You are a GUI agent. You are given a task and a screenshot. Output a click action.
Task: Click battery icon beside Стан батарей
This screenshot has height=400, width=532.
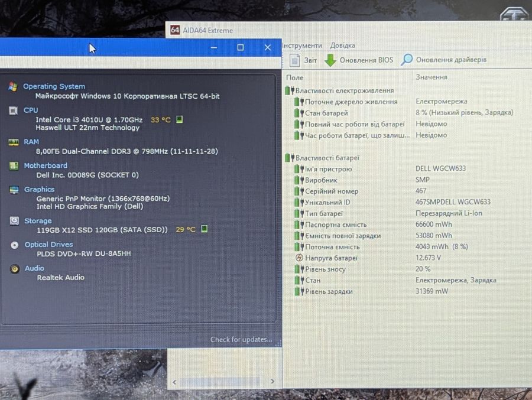point(299,113)
